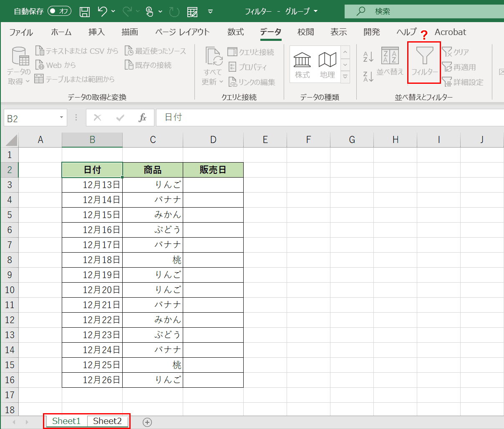Select the 販売日 header cell
The width and height of the screenshot is (504, 429).
coord(213,170)
